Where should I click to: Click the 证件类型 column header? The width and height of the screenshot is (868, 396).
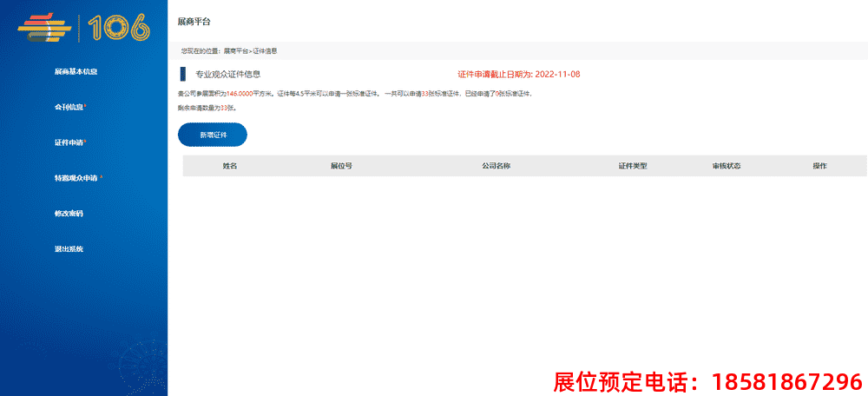[x=633, y=166]
